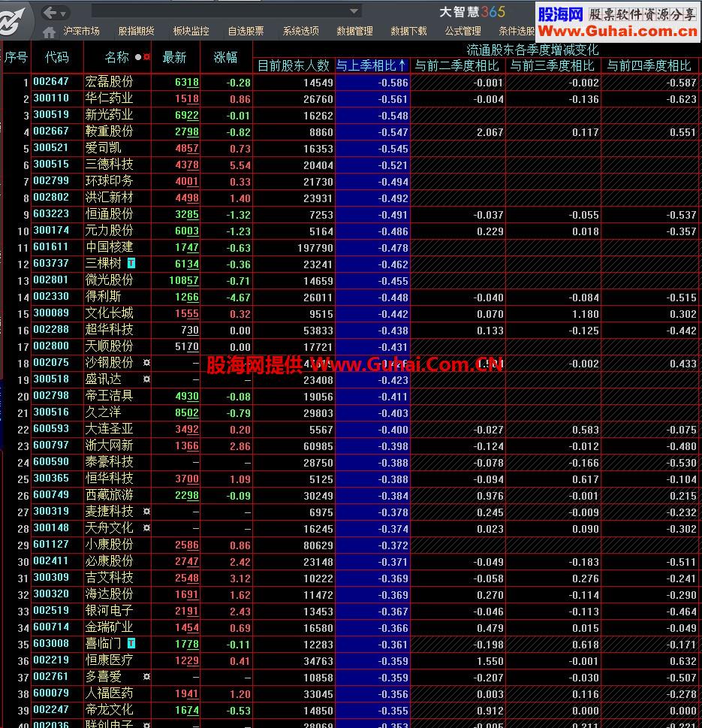Click the status icon beside 盛讯达
The width and height of the screenshot is (702, 728).
146,379
